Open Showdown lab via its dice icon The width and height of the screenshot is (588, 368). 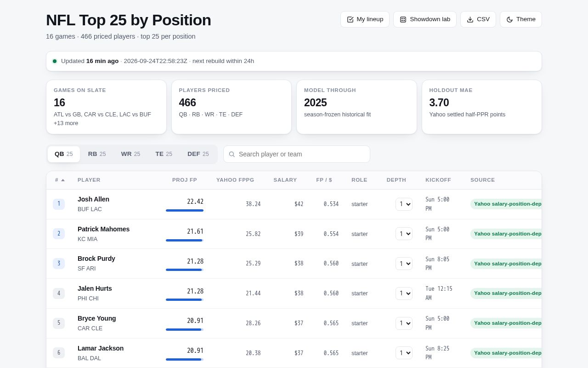(403, 19)
